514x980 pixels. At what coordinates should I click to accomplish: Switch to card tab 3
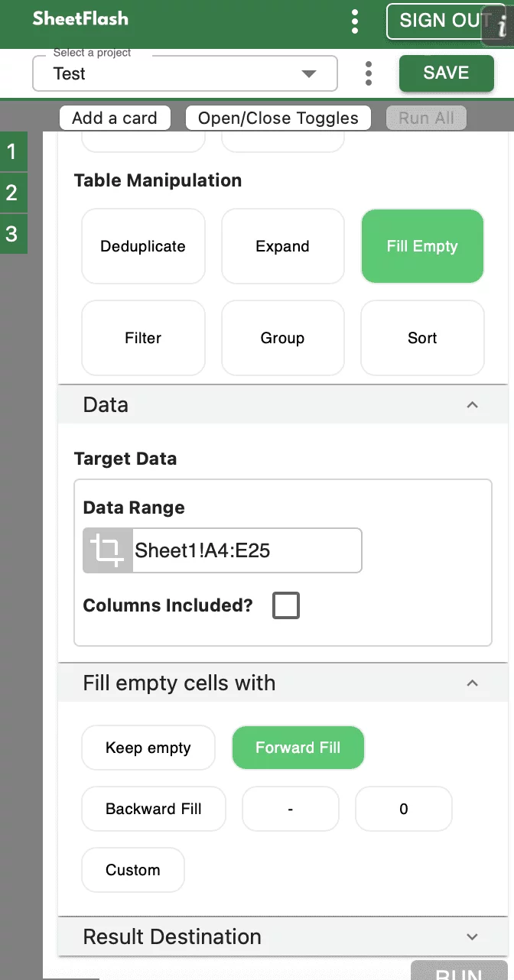pos(11,233)
